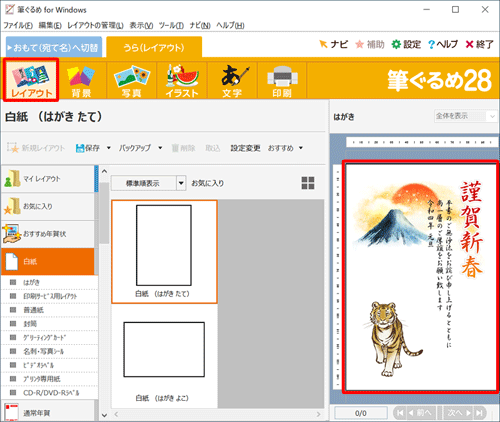
Task: Select 通常年賀 category
Action: click(48, 412)
